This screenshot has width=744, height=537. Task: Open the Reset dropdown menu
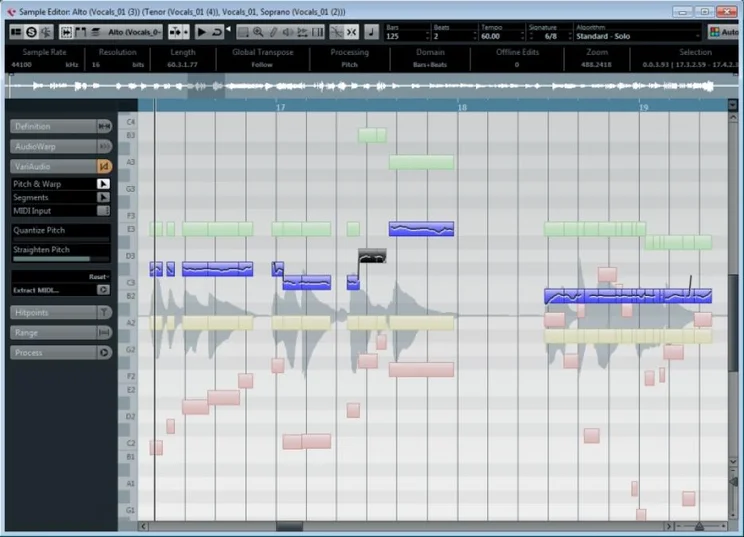click(x=98, y=276)
